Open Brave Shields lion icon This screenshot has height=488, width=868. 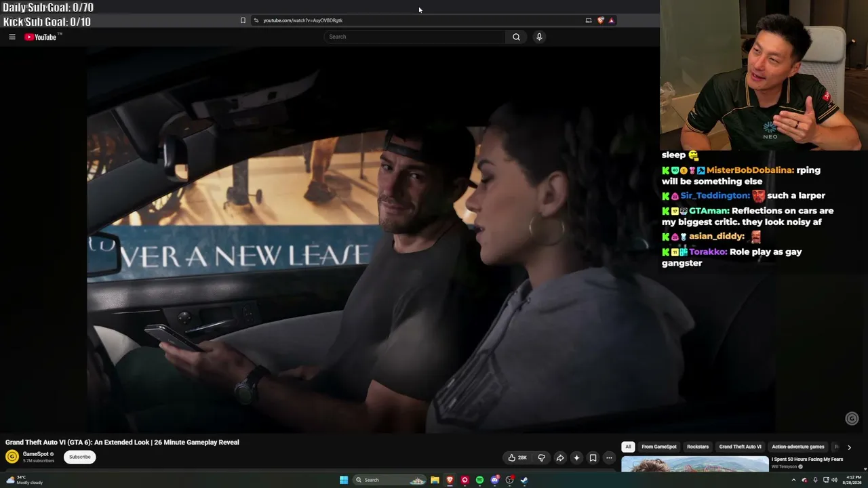(x=600, y=20)
